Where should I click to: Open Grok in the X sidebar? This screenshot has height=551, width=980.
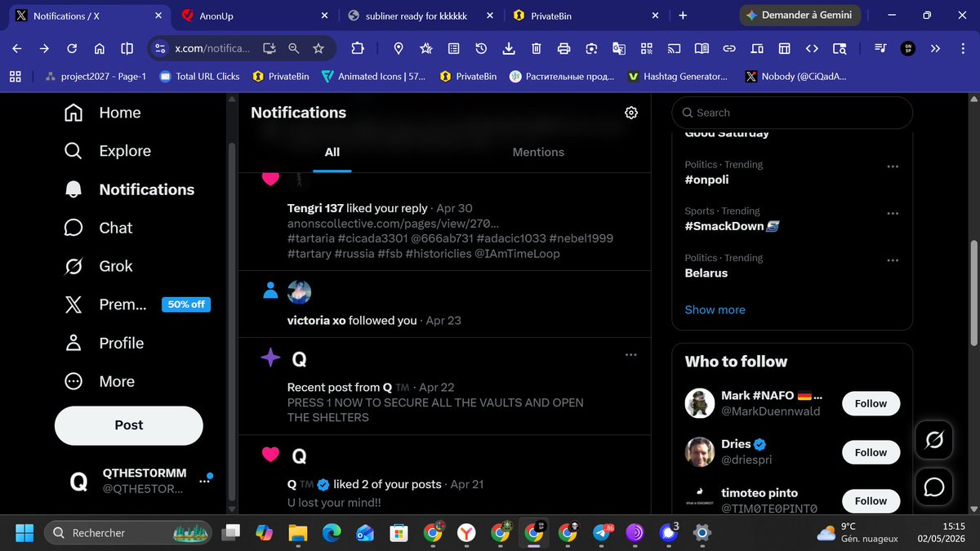pos(99,266)
